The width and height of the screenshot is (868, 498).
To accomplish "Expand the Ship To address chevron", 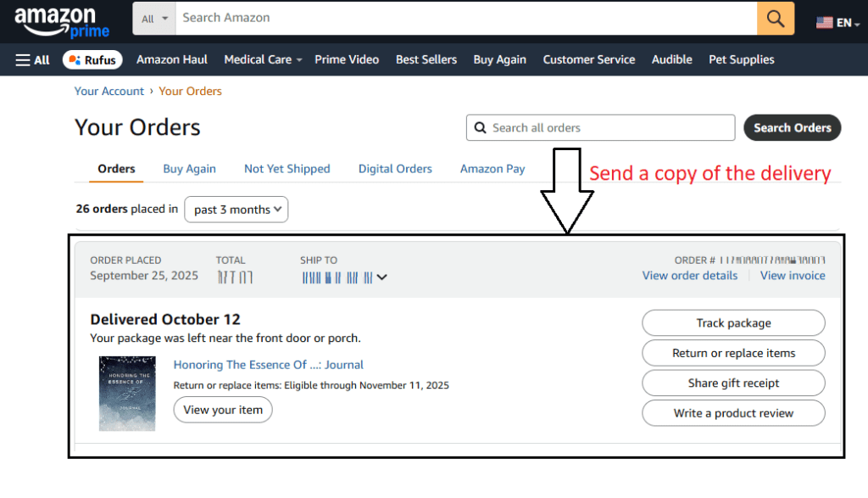I will (x=382, y=277).
